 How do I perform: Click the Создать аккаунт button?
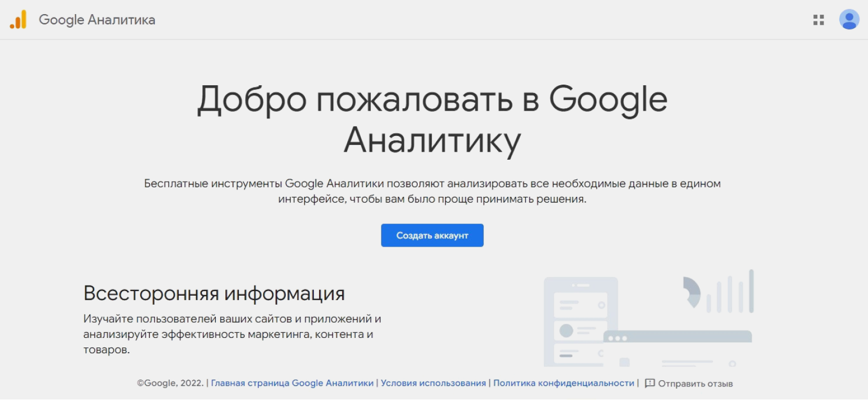(432, 235)
